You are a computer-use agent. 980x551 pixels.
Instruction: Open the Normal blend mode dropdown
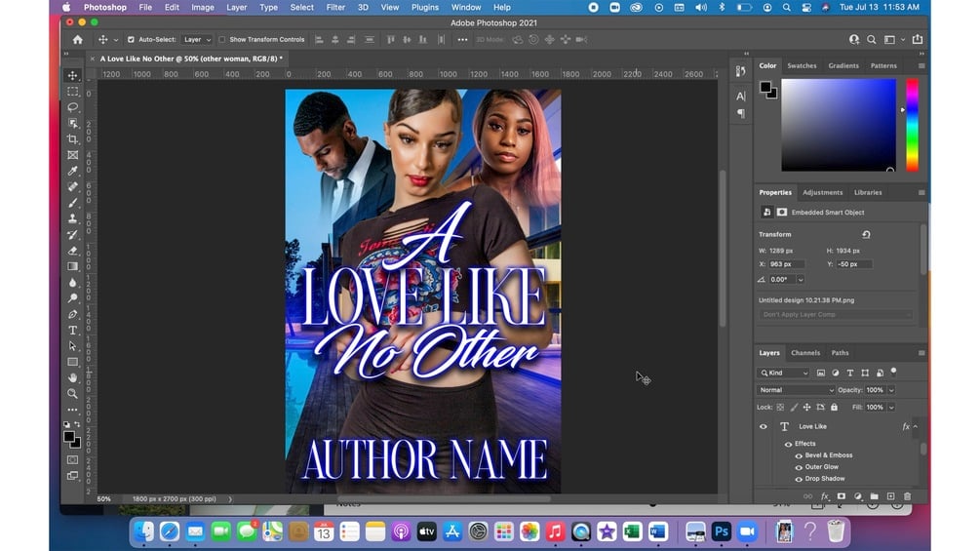click(x=796, y=390)
